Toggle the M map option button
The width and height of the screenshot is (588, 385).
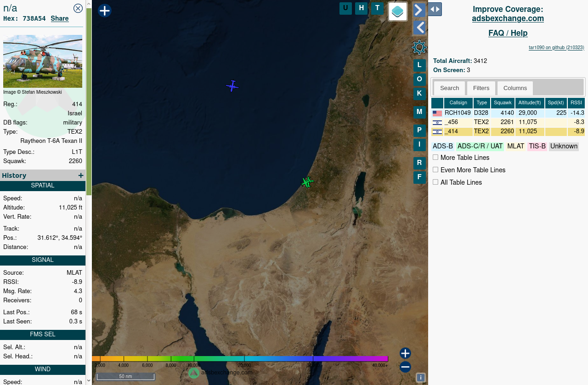tap(419, 112)
